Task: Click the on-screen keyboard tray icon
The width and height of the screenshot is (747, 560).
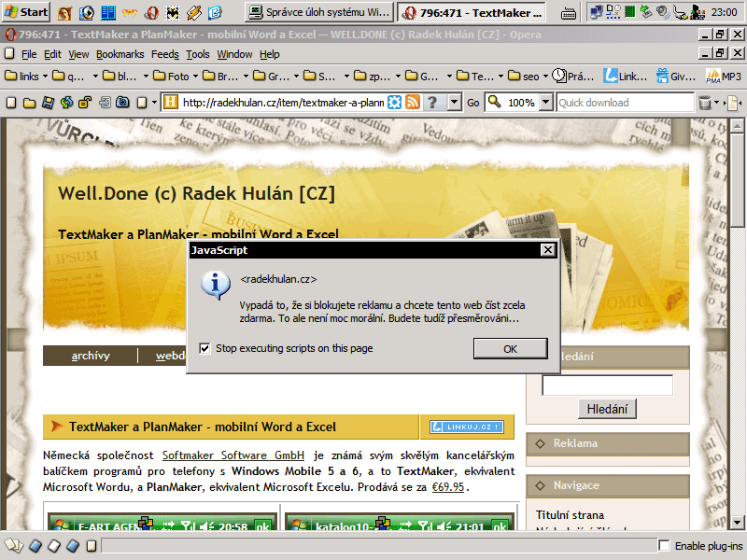Action: (x=569, y=13)
